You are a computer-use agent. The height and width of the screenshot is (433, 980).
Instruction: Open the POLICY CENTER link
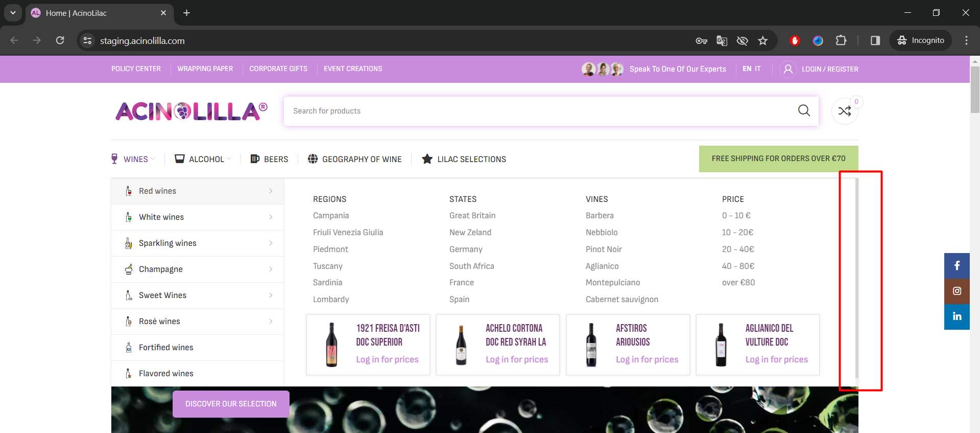[x=136, y=69]
